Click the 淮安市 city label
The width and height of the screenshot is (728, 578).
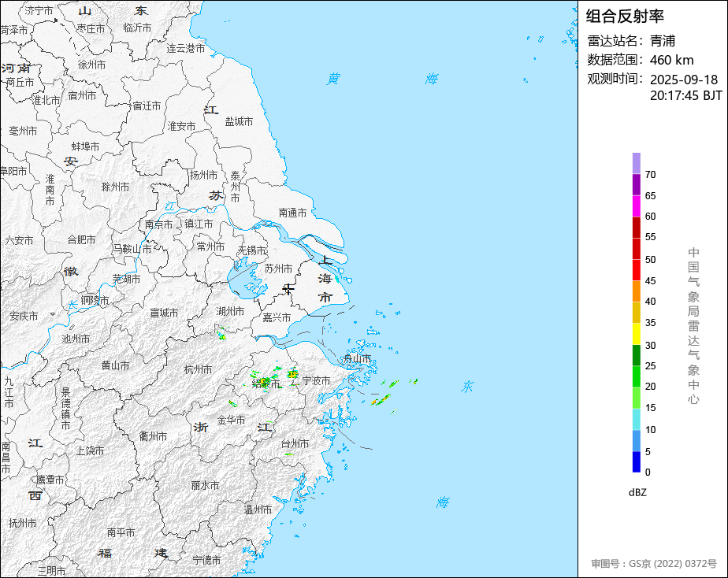pos(181,126)
